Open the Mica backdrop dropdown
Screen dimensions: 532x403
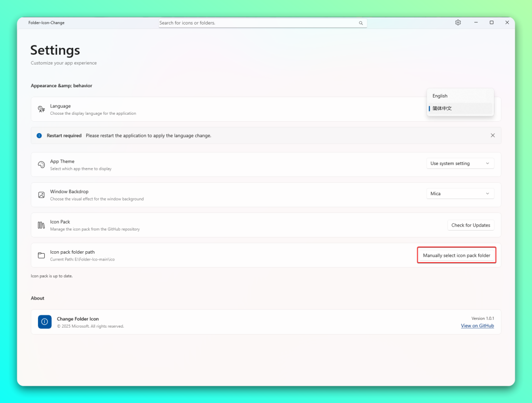coord(460,194)
